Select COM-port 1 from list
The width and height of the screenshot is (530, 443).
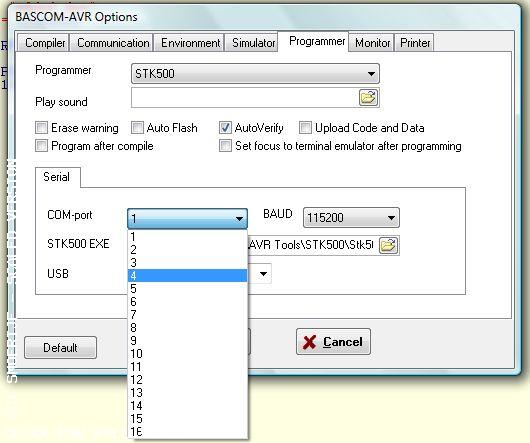point(188,237)
